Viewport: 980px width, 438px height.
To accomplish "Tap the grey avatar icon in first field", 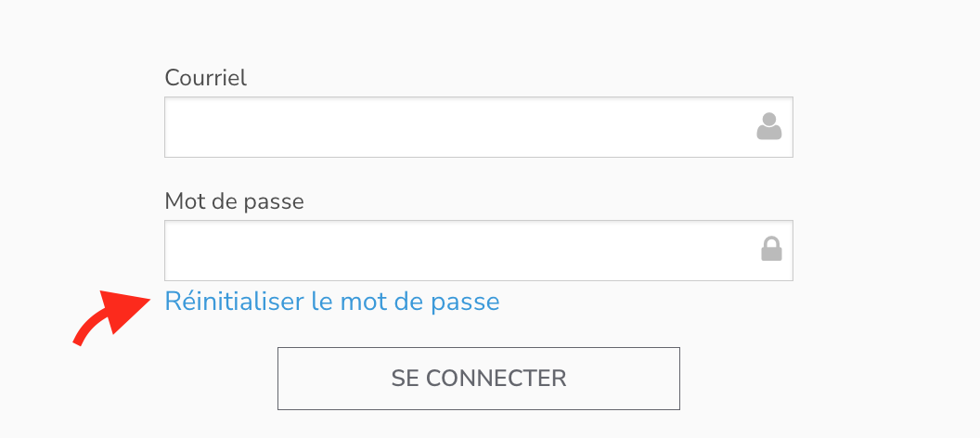I will point(769,126).
